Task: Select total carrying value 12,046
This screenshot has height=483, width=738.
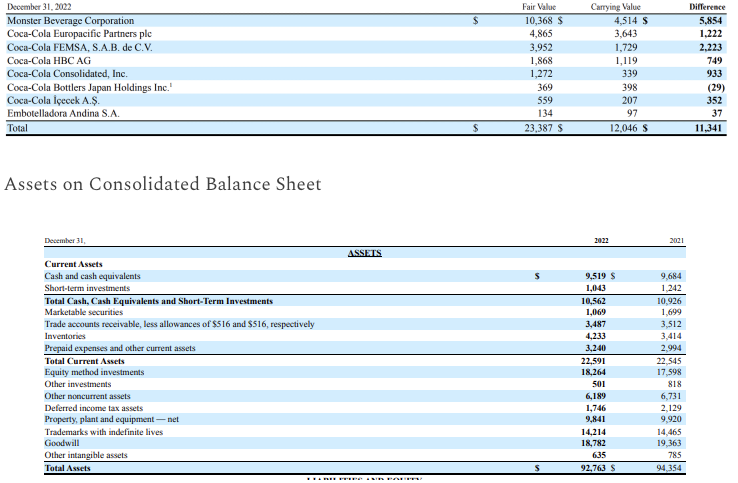Action: click(623, 128)
